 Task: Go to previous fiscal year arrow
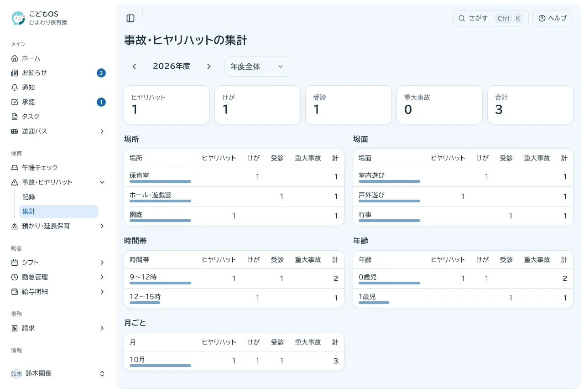[134, 67]
